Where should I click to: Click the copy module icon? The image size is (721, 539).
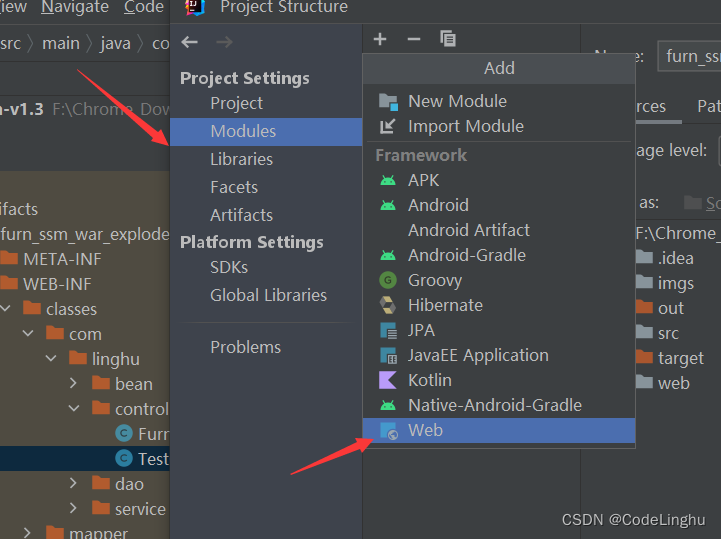pos(448,39)
